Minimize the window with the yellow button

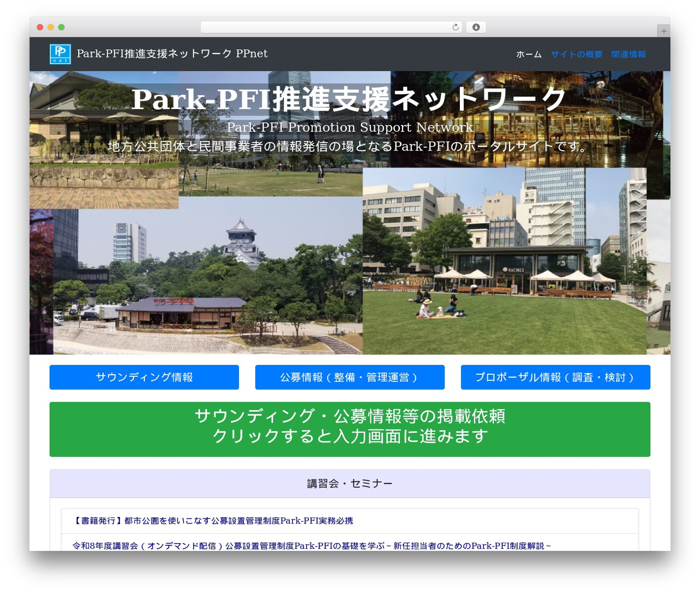point(51,27)
